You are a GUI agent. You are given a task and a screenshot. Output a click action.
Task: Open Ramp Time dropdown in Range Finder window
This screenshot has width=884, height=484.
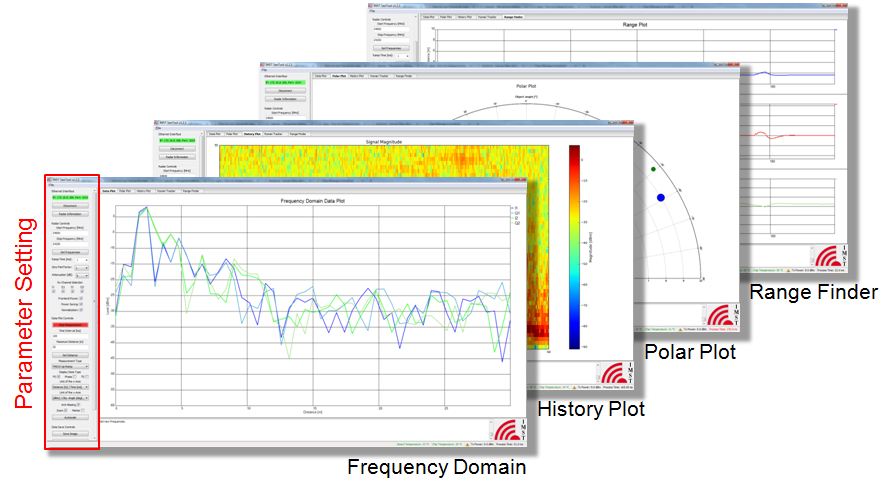point(403,56)
